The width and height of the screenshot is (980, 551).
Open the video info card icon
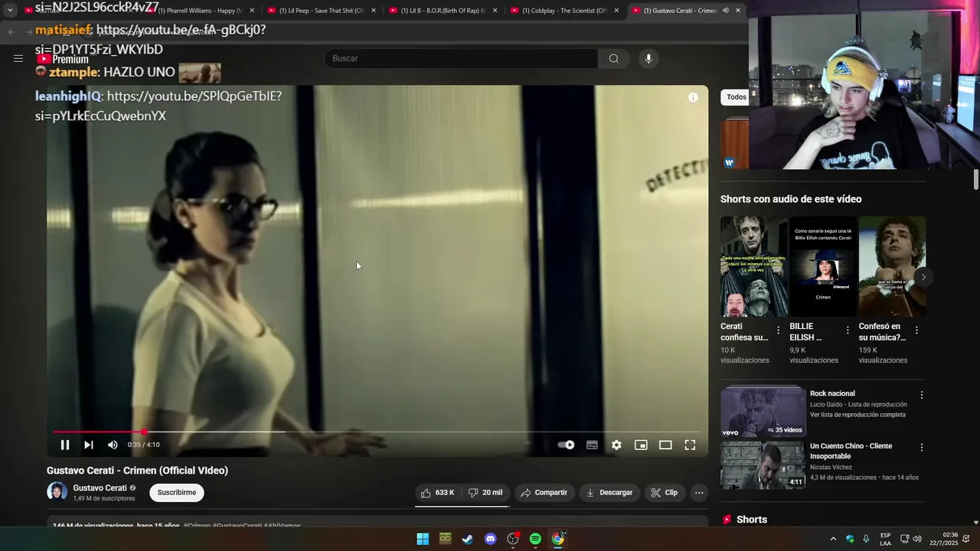[x=693, y=97]
